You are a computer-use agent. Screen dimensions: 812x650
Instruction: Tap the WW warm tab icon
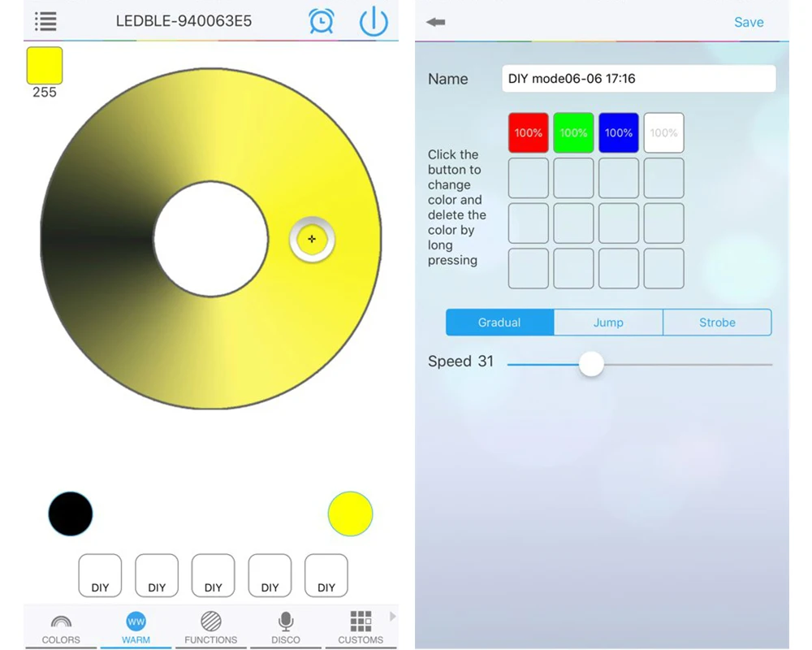(136, 621)
